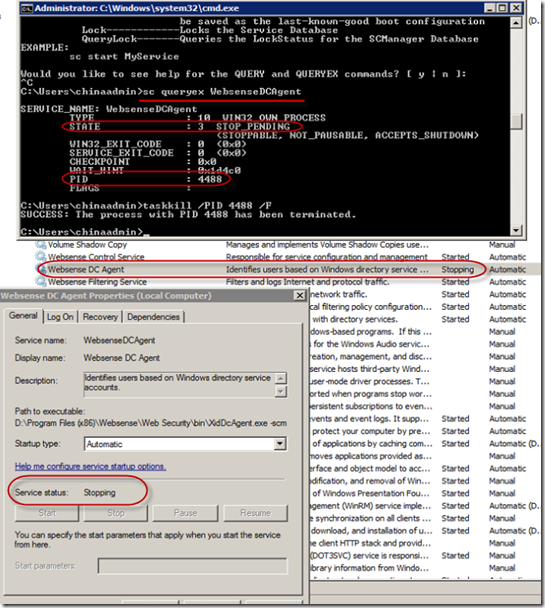Screen dimensions: 545x608
Task: Click 'Filters and logs Internet and protocol traffic' description
Action: click(307, 282)
